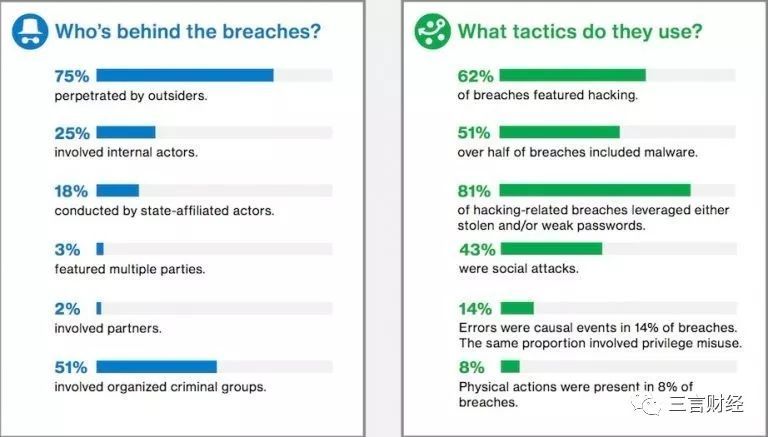Click the WeChat logo watermark
The image size is (768, 437).
tap(645, 406)
